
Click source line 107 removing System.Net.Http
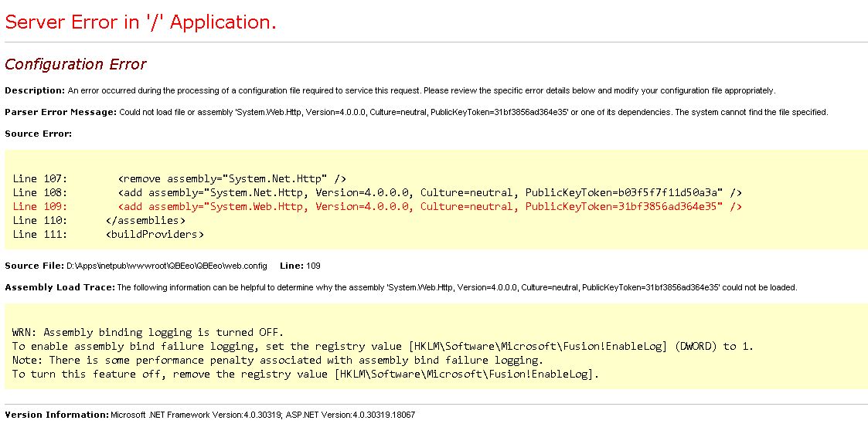[x=179, y=178]
